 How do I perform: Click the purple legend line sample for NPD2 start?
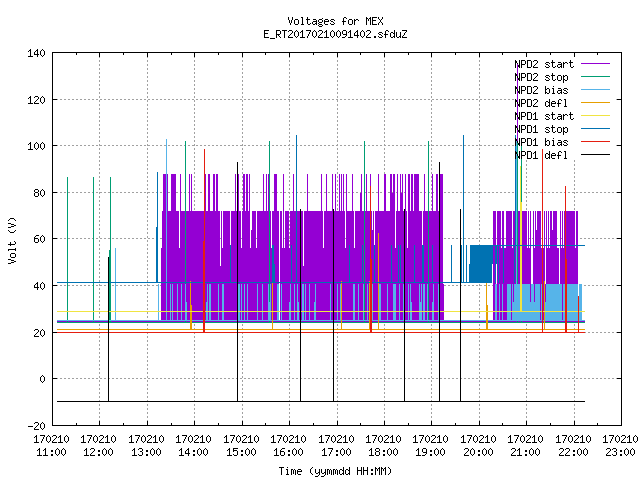coord(596,64)
